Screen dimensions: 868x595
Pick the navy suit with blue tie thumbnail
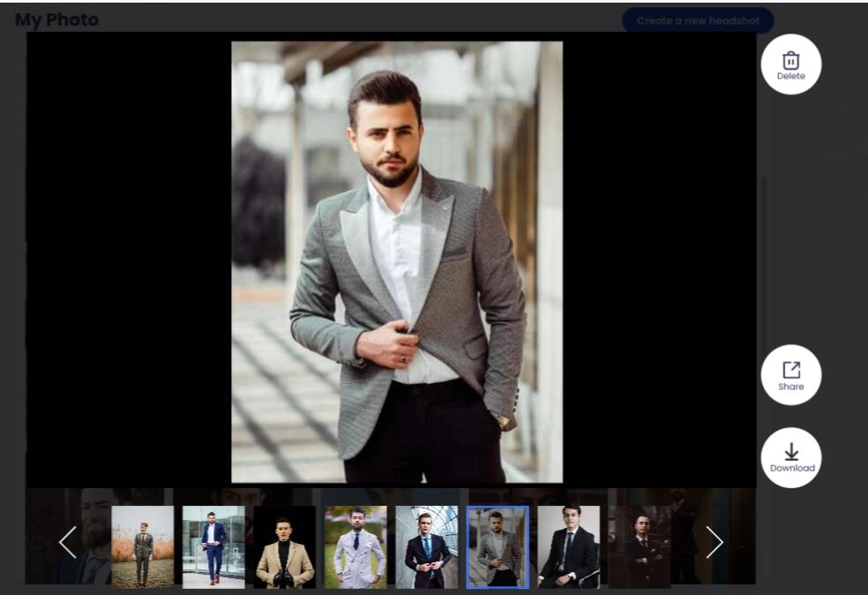point(427,546)
